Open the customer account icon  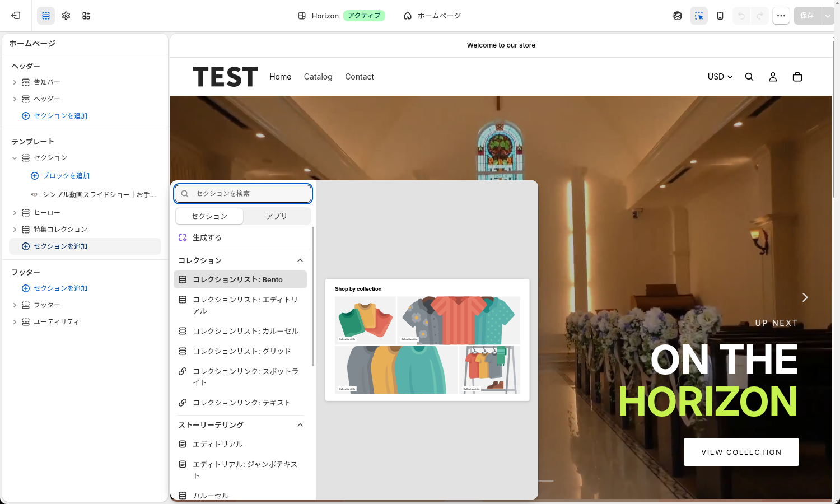click(773, 77)
